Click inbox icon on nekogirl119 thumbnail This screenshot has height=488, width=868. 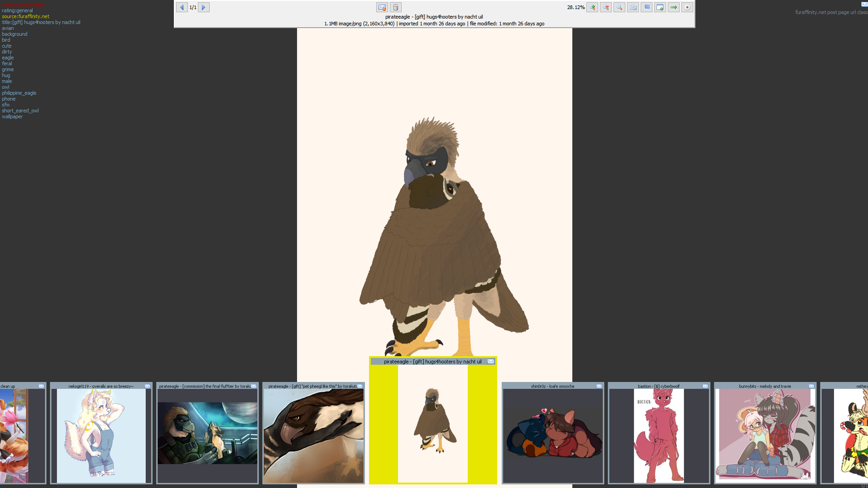(148, 386)
